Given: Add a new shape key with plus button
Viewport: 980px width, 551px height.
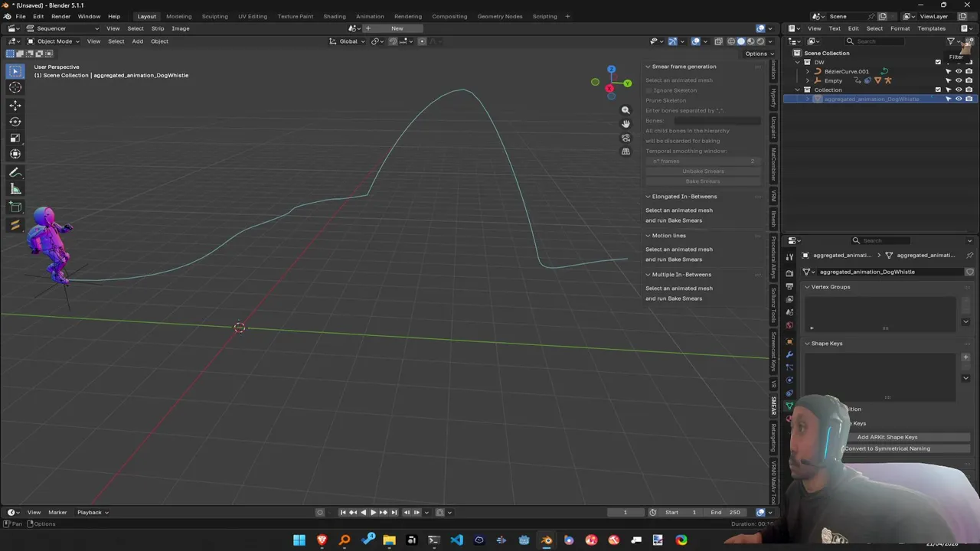Looking at the screenshot, I should click(x=965, y=357).
